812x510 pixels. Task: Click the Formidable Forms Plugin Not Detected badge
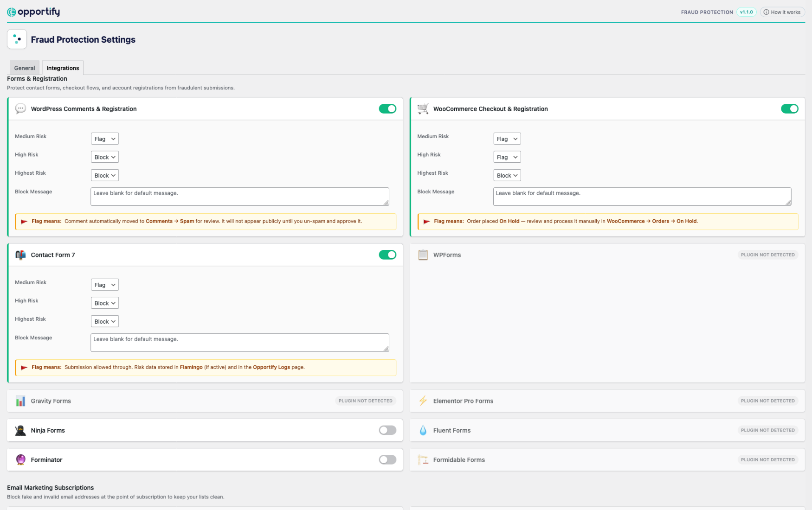pos(768,459)
